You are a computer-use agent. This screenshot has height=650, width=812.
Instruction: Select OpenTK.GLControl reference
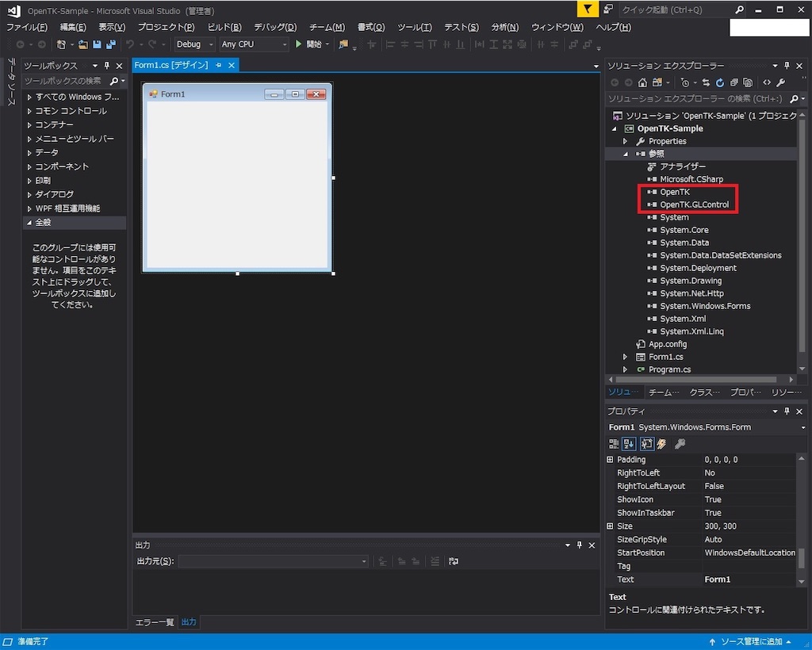(694, 205)
